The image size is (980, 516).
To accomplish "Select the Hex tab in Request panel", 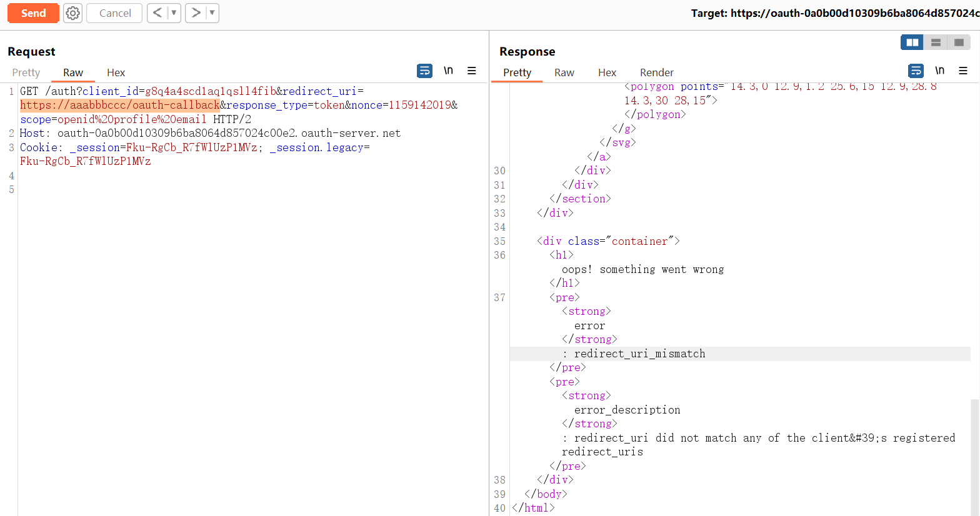I will (116, 72).
